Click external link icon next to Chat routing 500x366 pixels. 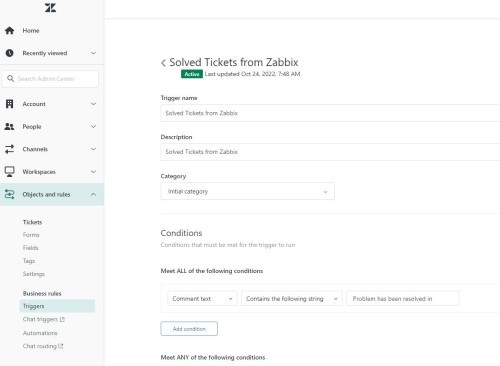click(61, 346)
